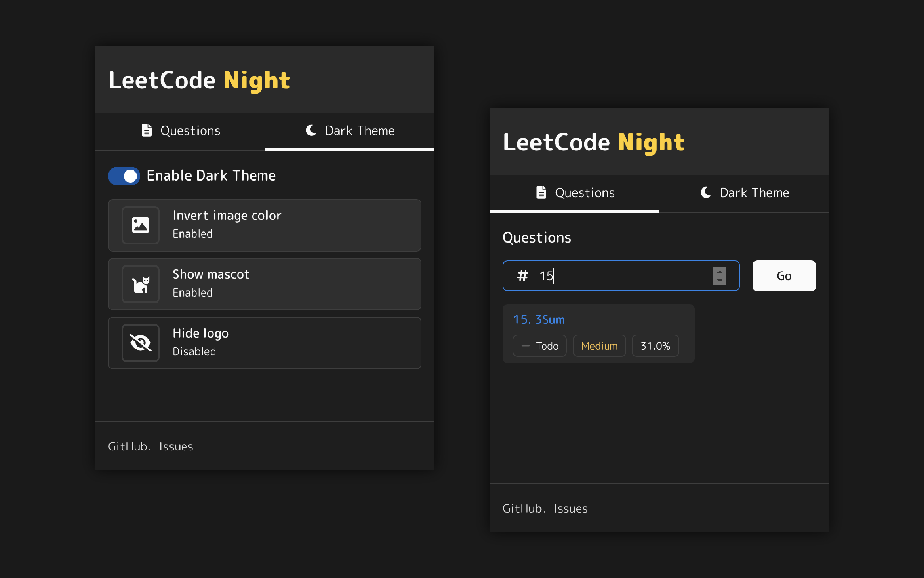Viewport: 924px width, 578px height.
Task: Click the Go button
Action: [x=784, y=275]
